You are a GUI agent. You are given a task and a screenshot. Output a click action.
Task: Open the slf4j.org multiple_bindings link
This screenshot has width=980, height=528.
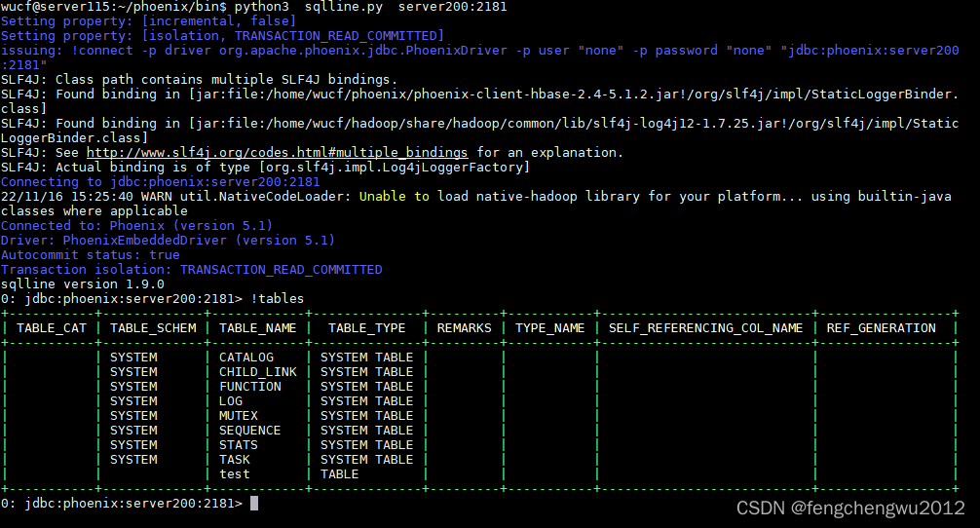(x=277, y=153)
